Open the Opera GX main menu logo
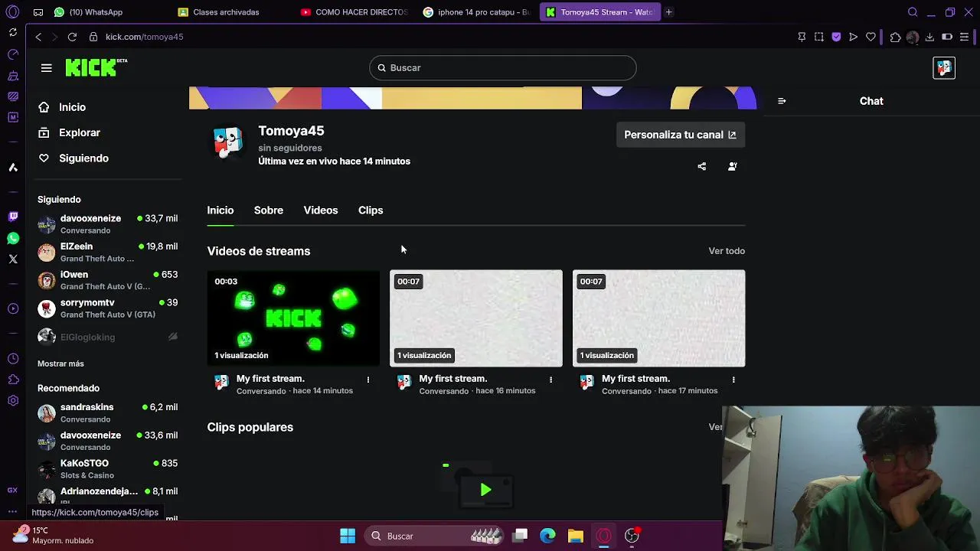This screenshot has height=551, width=980. (12, 12)
